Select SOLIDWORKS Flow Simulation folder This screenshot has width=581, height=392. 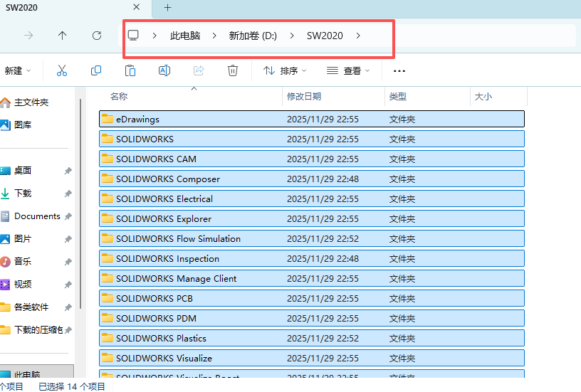[x=312, y=239]
